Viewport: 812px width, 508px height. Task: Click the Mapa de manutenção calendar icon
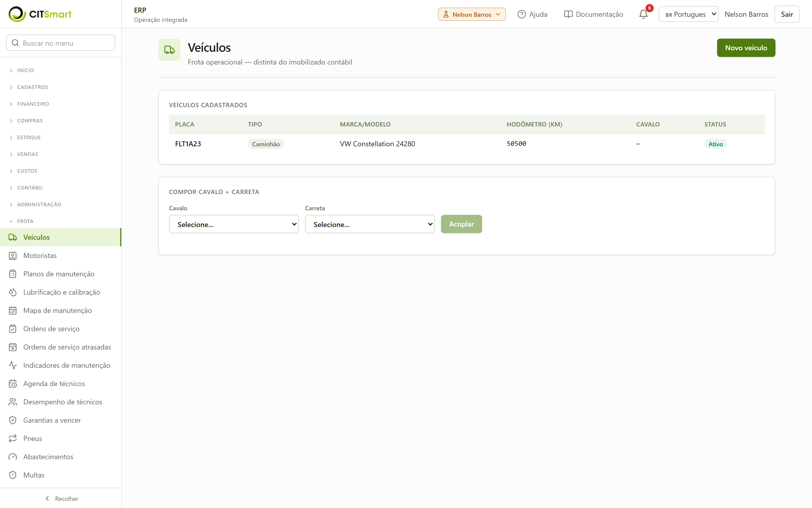13,310
